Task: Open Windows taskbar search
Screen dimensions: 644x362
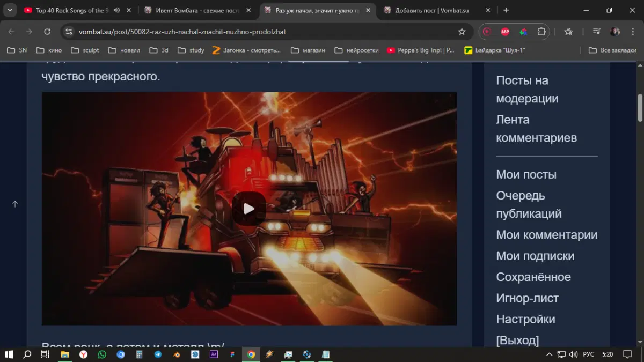Action: [x=27, y=354]
